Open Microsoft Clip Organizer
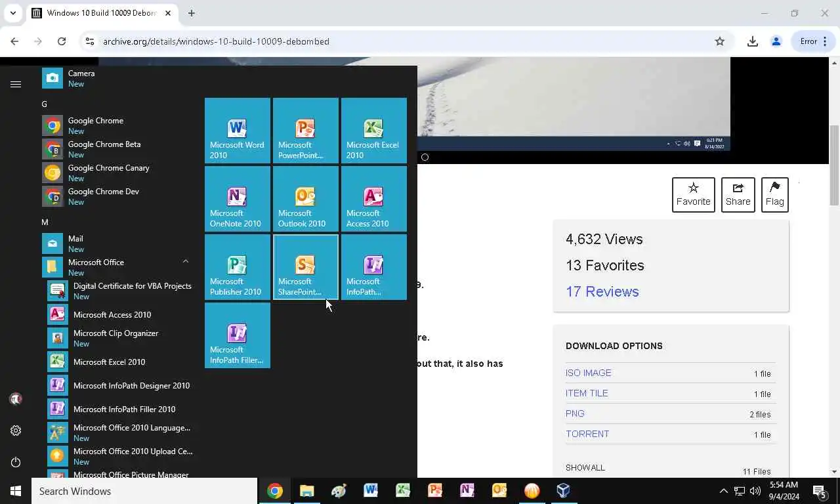 121,338
